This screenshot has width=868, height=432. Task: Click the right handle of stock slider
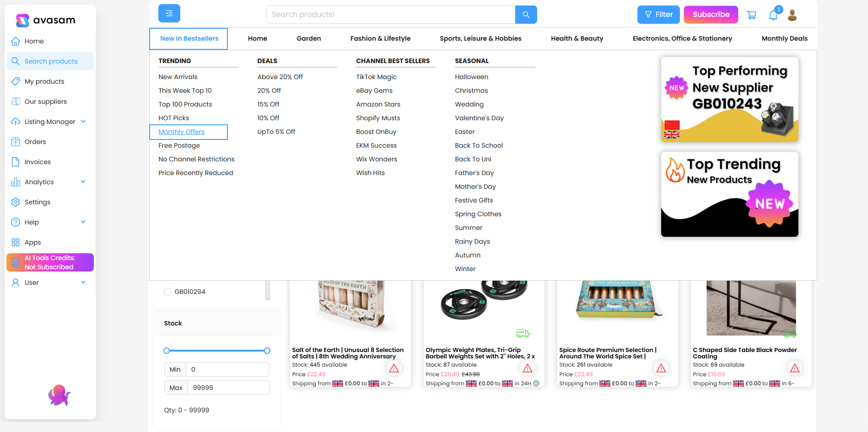coord(267,351)
